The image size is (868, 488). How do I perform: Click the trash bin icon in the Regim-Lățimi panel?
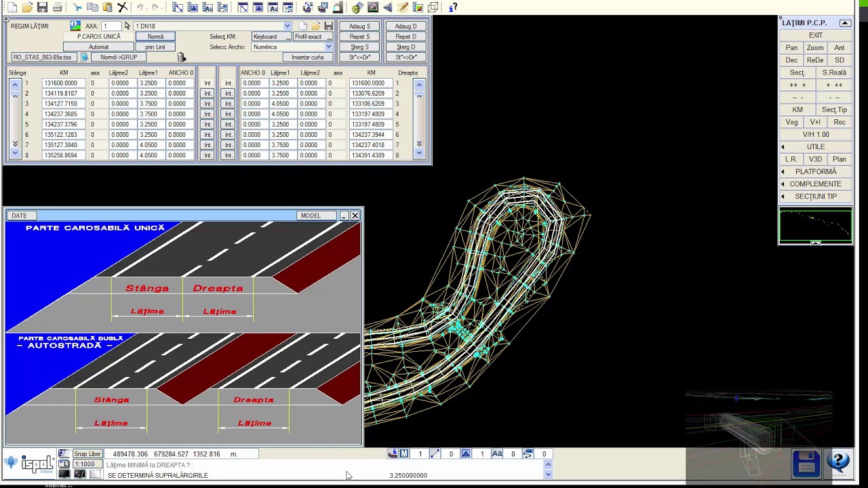point(181,58)
